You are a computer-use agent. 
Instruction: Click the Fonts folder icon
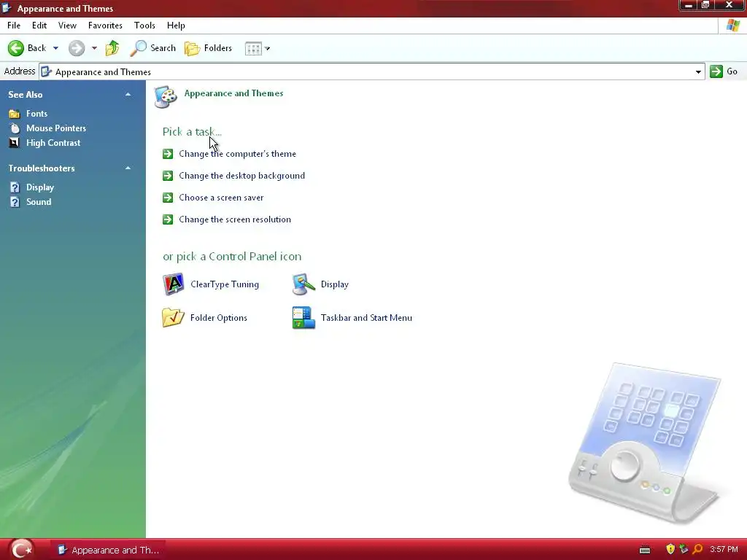tap(15, 113)
